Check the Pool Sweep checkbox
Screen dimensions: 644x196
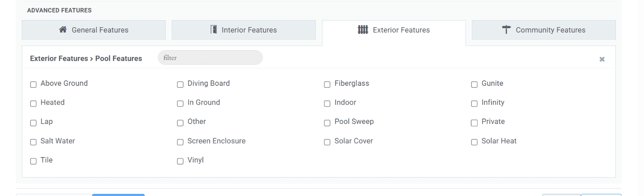pos(327,123)
